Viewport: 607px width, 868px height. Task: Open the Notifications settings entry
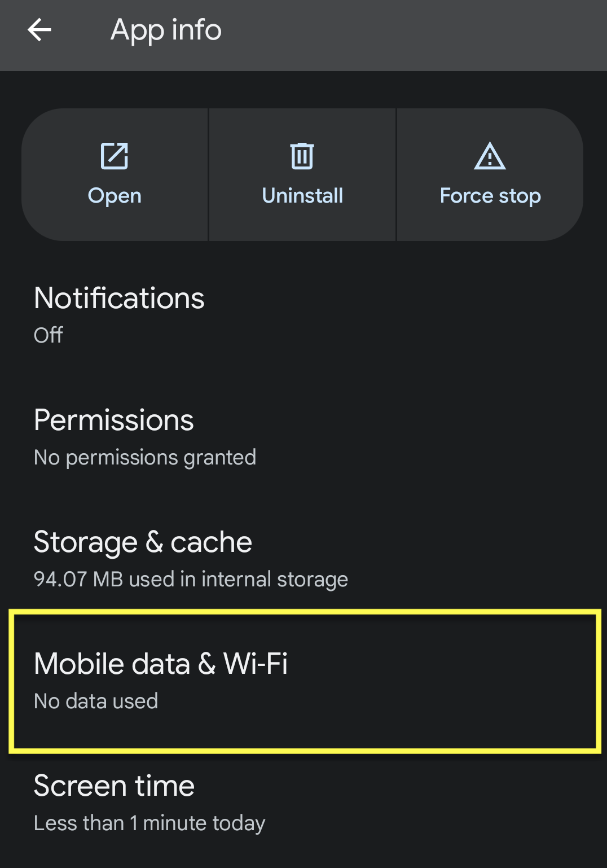[119, 298]
